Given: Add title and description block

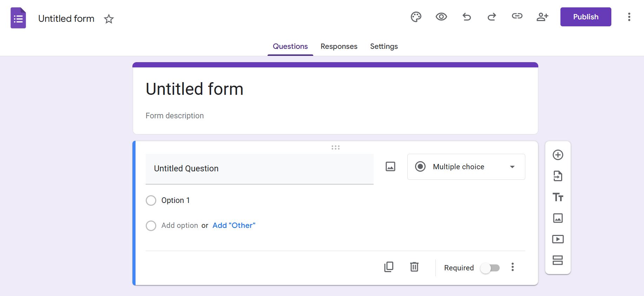Looking at the screenshot, I should click(558, 197).
